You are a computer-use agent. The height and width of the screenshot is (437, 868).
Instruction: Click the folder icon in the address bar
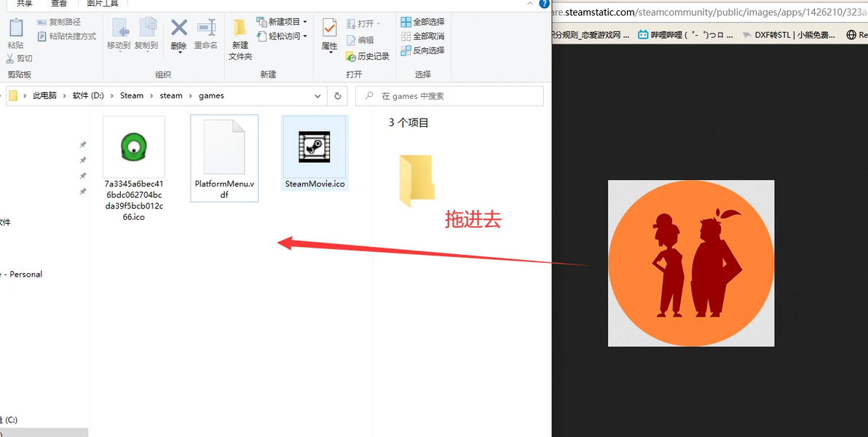coord(13,96)
